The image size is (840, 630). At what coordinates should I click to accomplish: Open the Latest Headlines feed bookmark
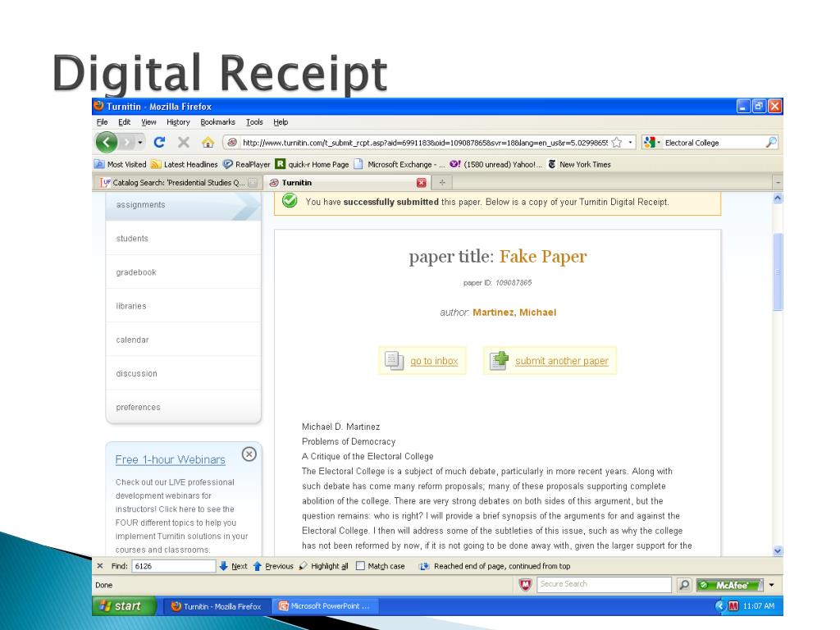click(185, 164)
